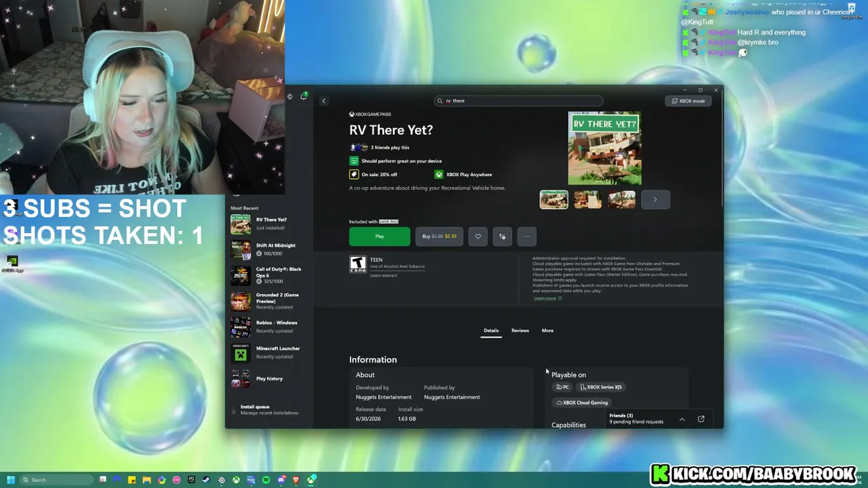Screen dimensions: 868x488
Task: Click the '6/30/2026' release date
Action: click(368, 419)
